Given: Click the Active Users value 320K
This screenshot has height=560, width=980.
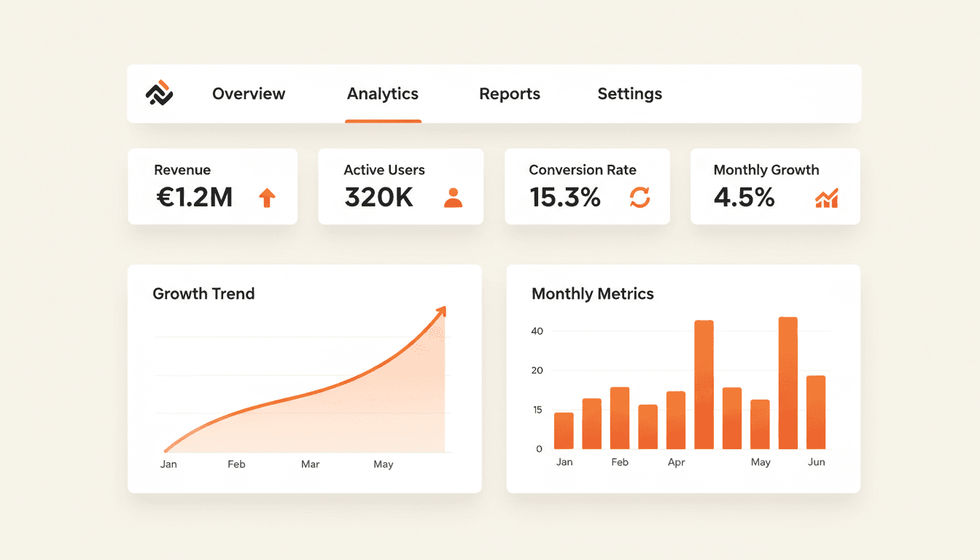Looking at the screenshot, I should (378, 197).
